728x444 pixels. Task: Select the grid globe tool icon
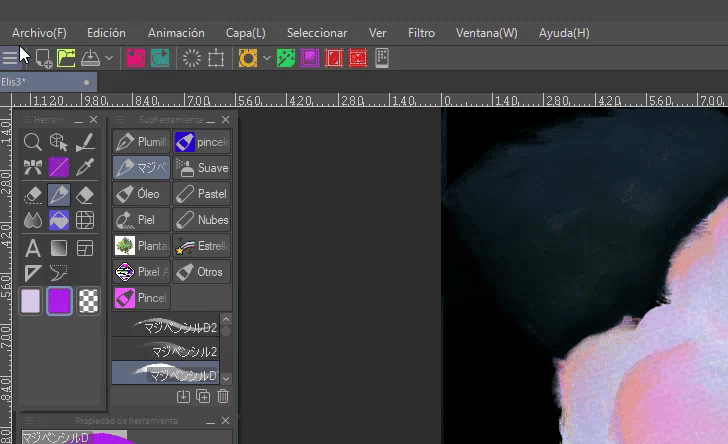tap(85, 220)
